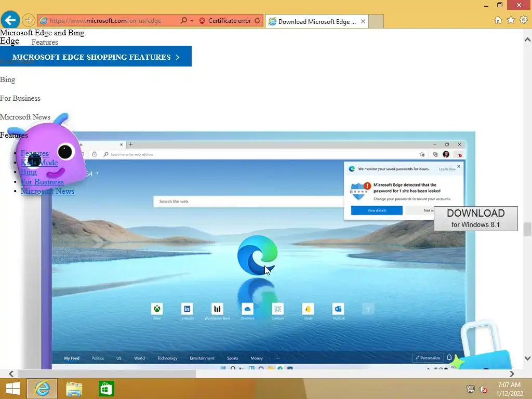
Task: Click the browser Back arrow button
Action: pyautogui.click(x=10, y=20)
